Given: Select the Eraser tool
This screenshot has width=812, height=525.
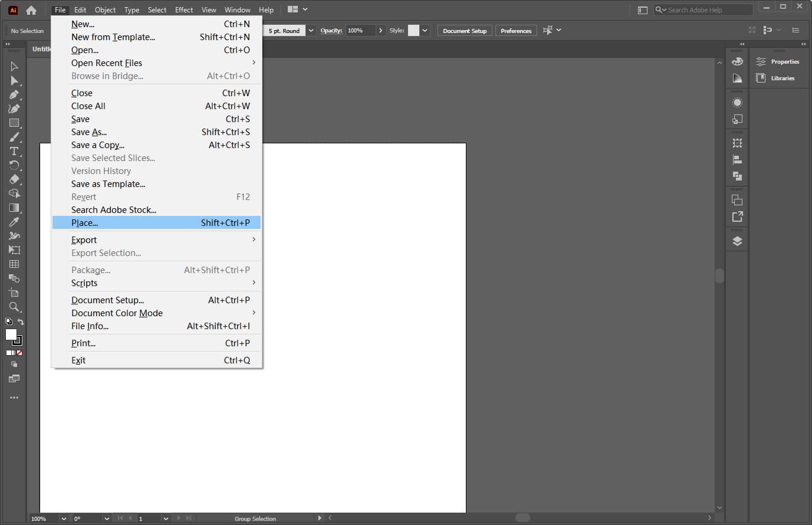Looking at the screenshot, I should tap(14, 179).
